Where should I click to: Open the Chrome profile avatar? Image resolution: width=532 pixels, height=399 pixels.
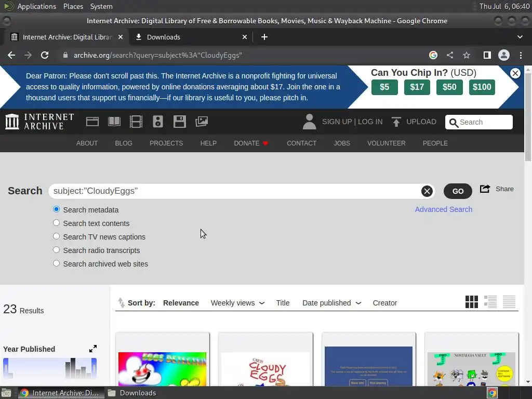click(504, 55)
